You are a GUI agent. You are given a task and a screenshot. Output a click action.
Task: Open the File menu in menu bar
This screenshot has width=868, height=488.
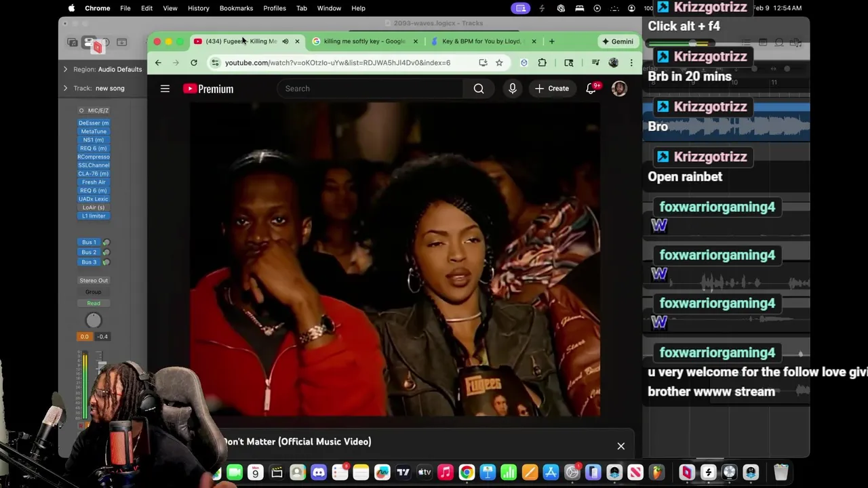coord(125,8)
